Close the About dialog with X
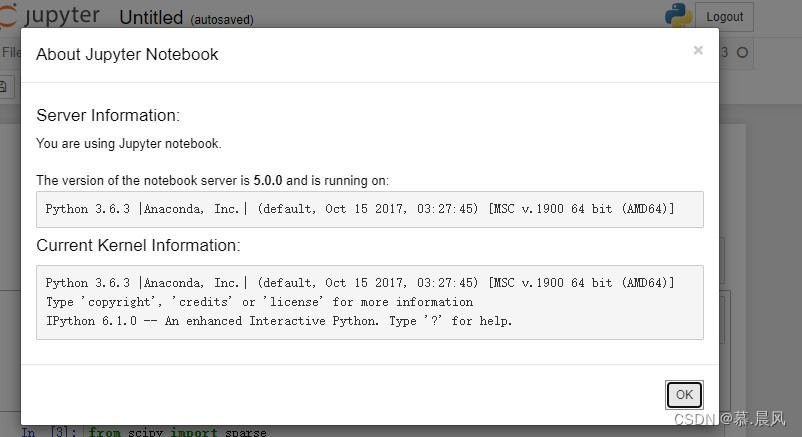This screenshot has height=437, width=802. click(x=698, y=50)
